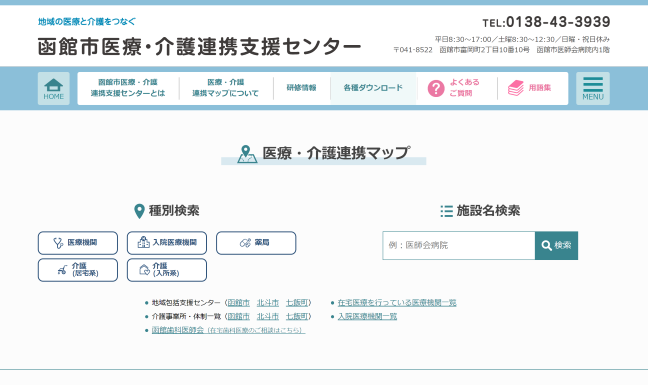
Task: Click 北斗市 link for 地域包括支援センター
Action: [x=268, y=303]
